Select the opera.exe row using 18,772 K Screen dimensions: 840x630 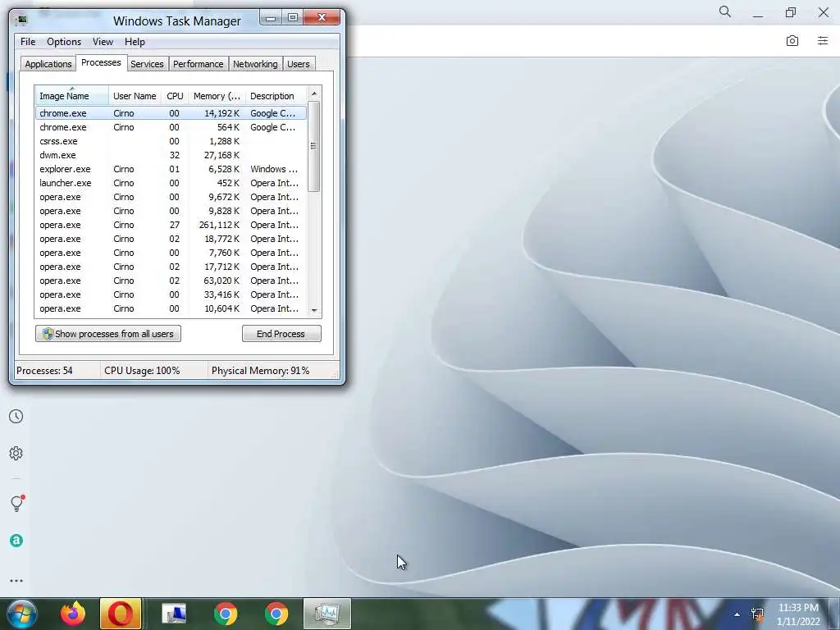coord(171,239)
